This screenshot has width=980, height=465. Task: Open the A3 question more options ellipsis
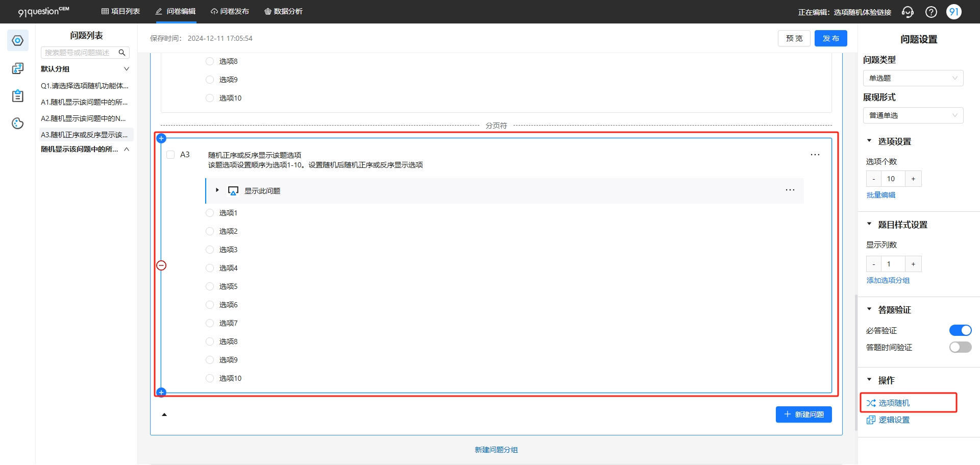point(815,155)
